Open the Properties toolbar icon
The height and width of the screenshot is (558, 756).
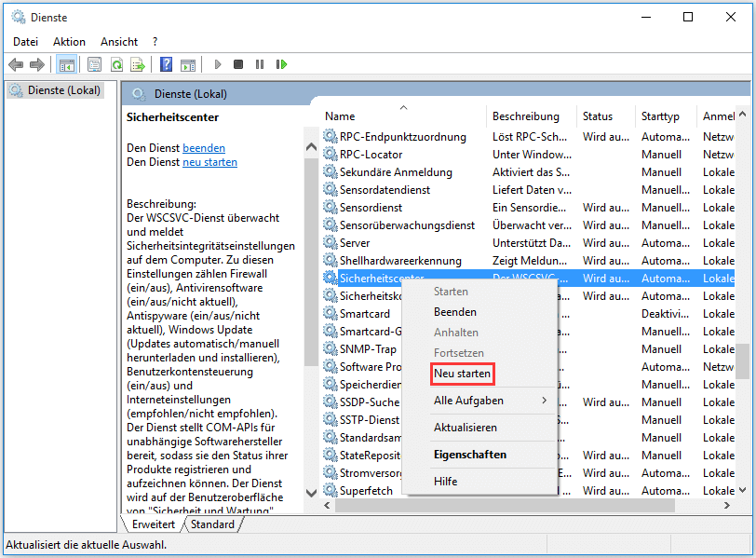(x=94, y=64)
